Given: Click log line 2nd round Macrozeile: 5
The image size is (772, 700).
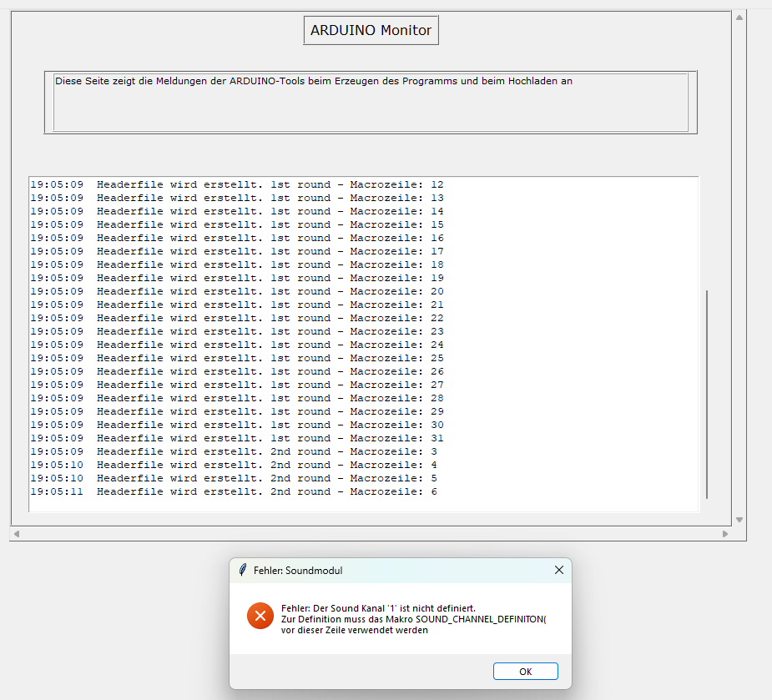Looking at the screenshot, I should pos(234,478).
